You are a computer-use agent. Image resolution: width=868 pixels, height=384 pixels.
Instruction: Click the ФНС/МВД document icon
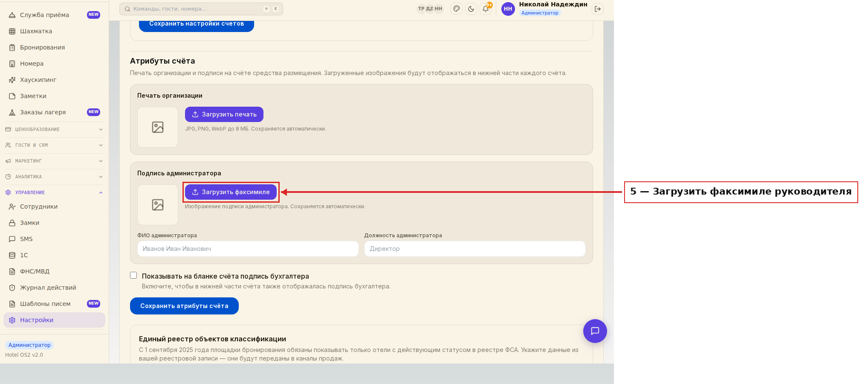12,271
